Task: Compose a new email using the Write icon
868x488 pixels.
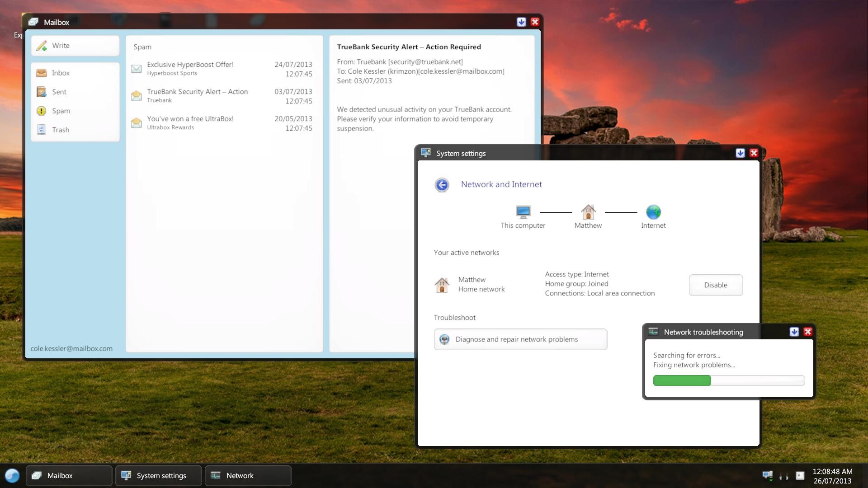Action: click(60, 46)
